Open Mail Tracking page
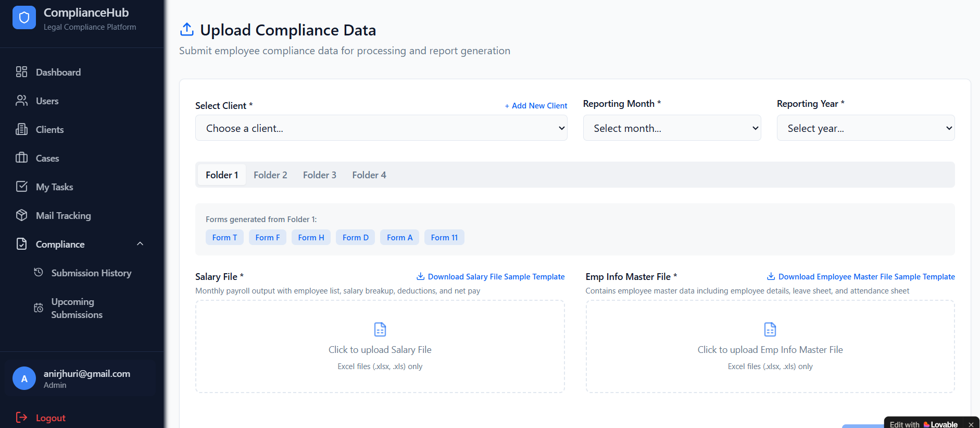Viewport: 980px width, 428px height. click(x=82, y=215)
